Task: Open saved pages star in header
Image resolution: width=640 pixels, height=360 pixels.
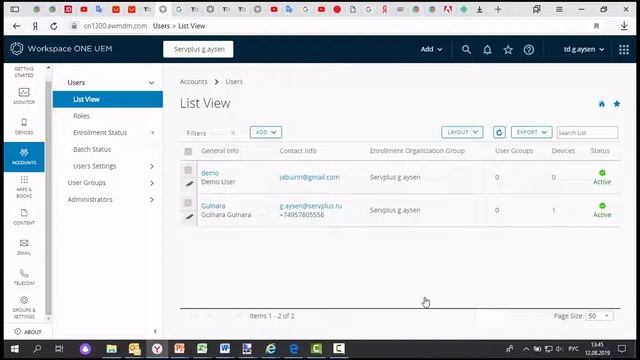Action: [508, 50]
